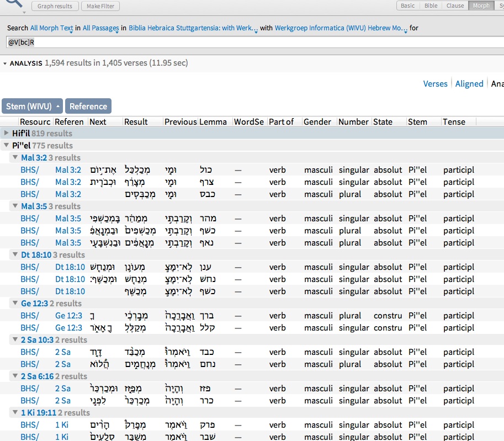Open Ge 12:3 reference for lemma קלל

coord(68,327)
